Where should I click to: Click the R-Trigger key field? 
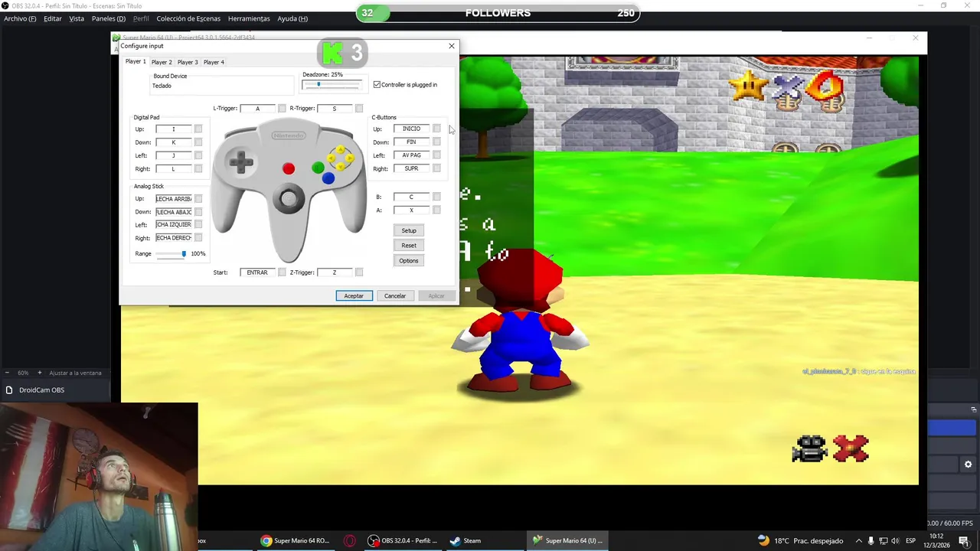334,108
